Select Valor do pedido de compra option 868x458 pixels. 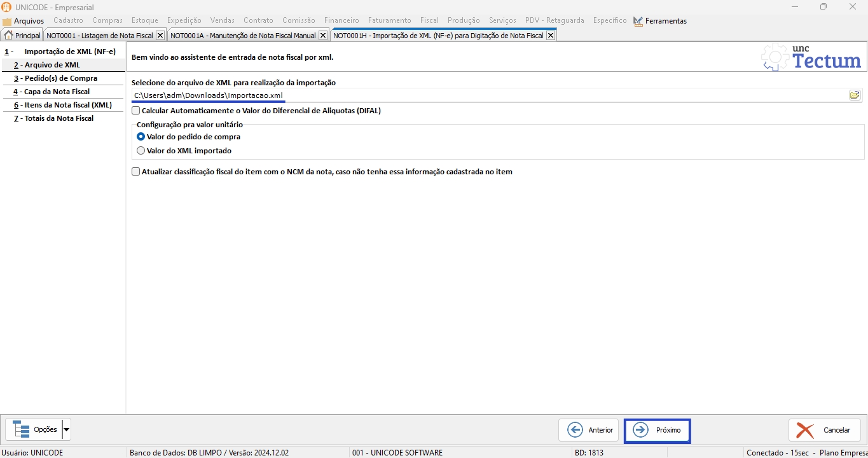click(141, 137)
